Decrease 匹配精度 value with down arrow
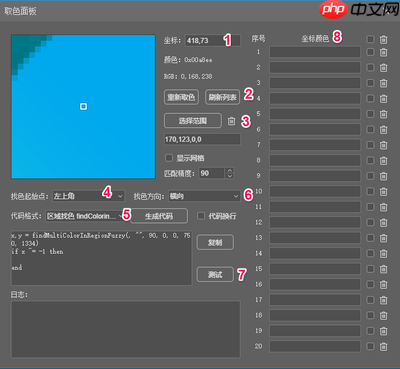The image size is (400, 369). pos(229,176)
